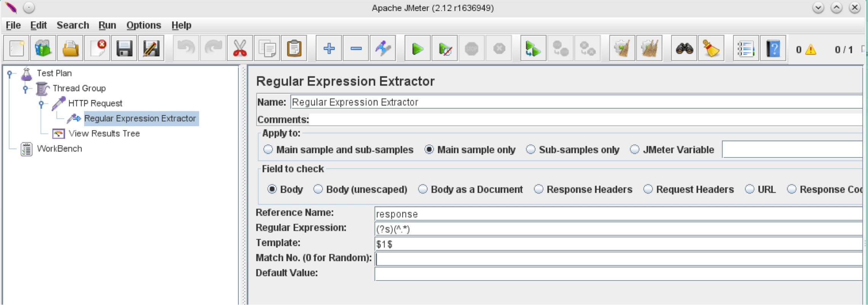Select the Test Plan tree node
This screenshot has height=305, width=868.
pyautogui.click(x=54, y=73)
